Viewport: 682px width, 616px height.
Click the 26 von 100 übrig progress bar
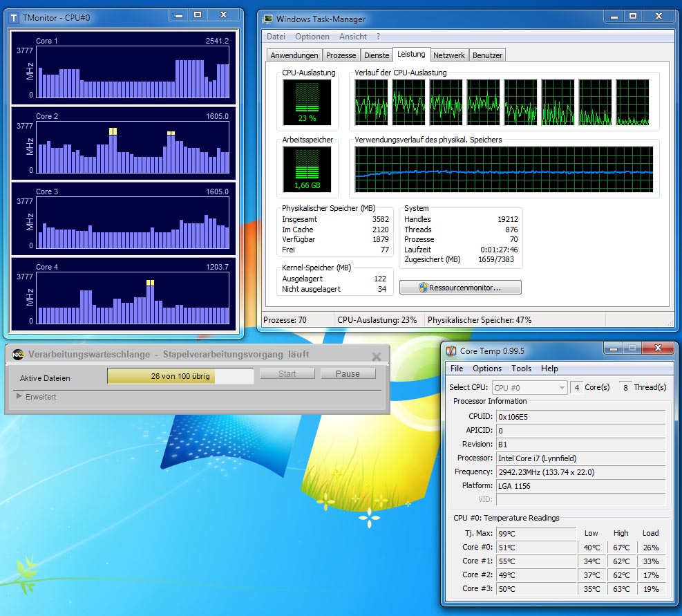pyautogui.click(x=180, y=376)
